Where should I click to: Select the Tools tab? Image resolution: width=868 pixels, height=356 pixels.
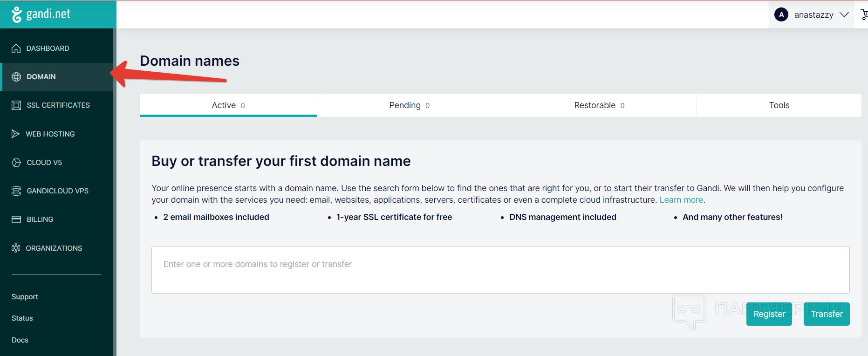[779, 105]
